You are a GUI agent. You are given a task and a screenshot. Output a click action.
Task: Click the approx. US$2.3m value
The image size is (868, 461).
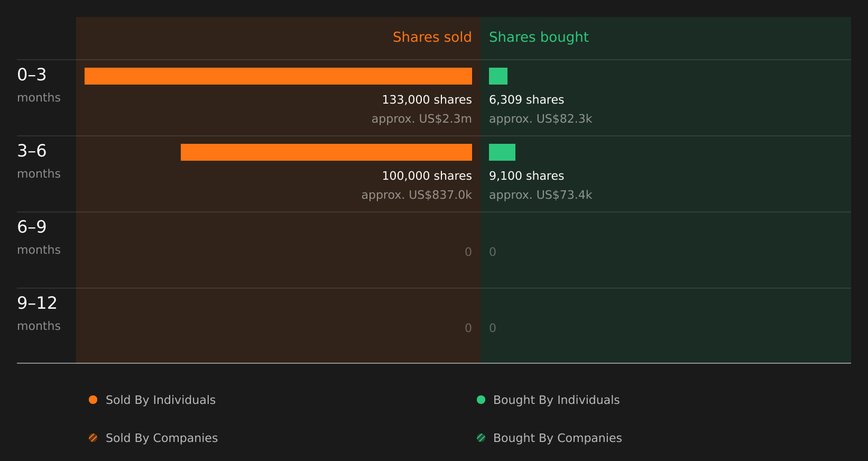[x=421, y=119]
